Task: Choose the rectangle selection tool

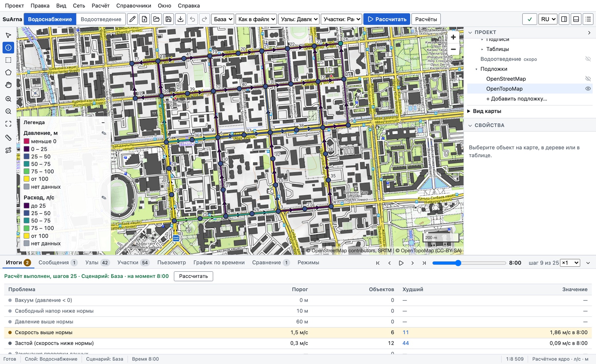Action: 8,60
